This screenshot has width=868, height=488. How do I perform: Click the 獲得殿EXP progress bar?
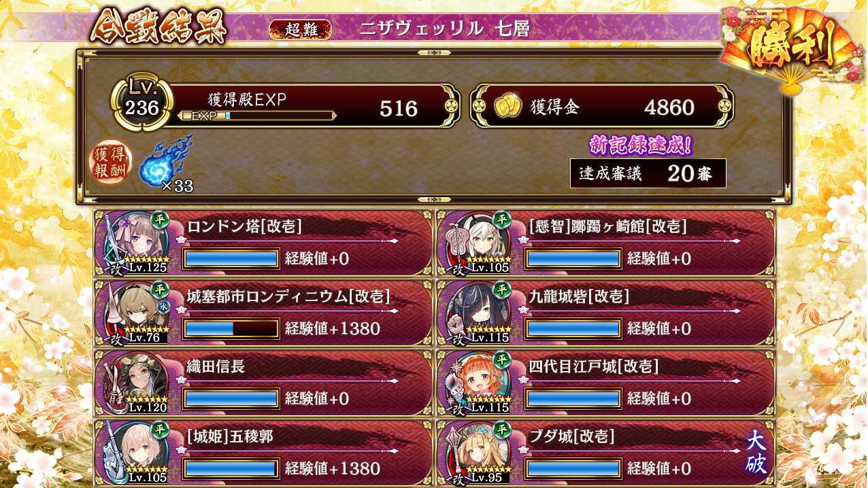pos(256,116)
